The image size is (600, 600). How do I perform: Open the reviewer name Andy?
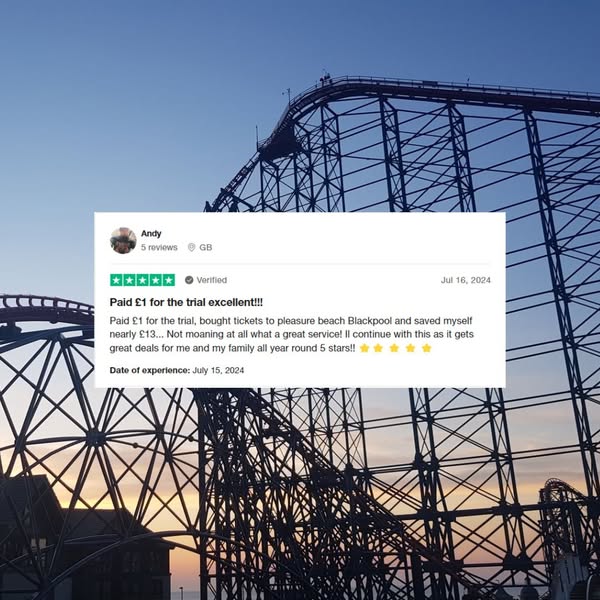pyautogui.click(x=151, y=233)
